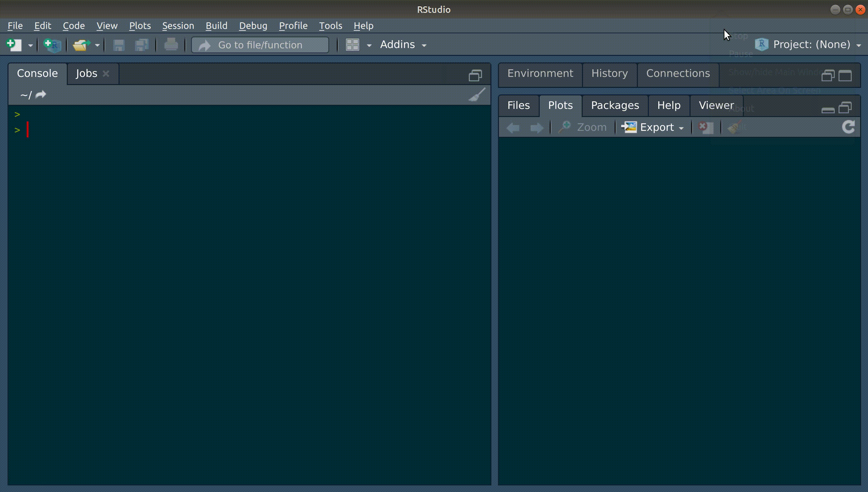
Task: Restore the Plots pane icon
Action: (845, 107)
